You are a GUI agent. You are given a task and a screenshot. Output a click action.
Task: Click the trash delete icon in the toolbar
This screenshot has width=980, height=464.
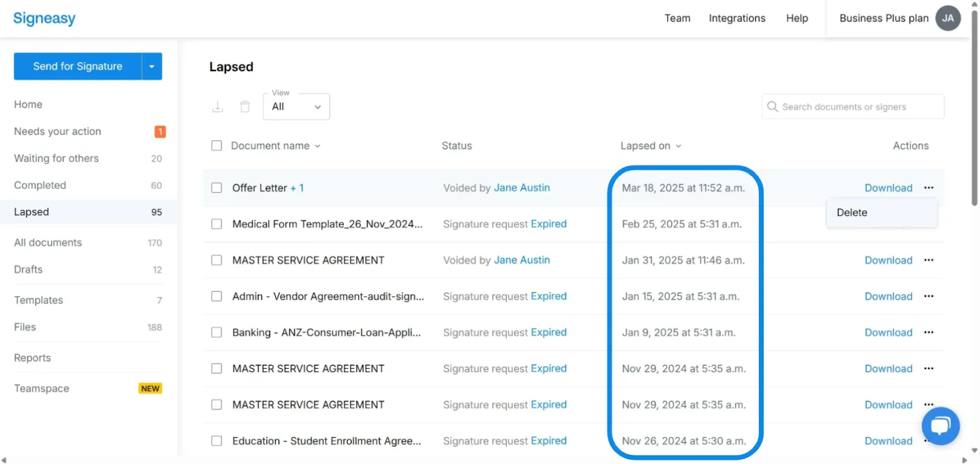point(244,107)
